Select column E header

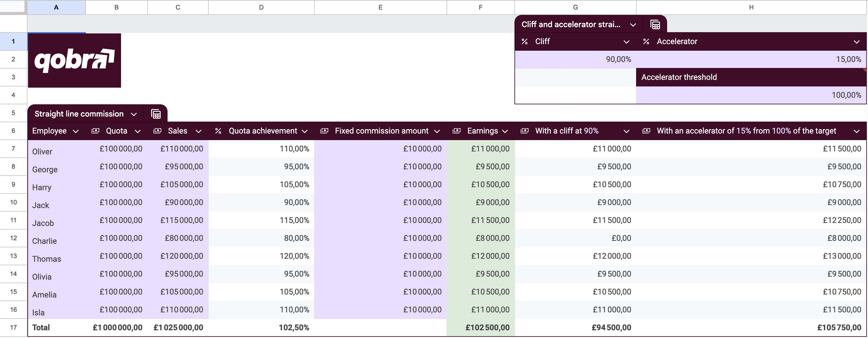(380, 7)
